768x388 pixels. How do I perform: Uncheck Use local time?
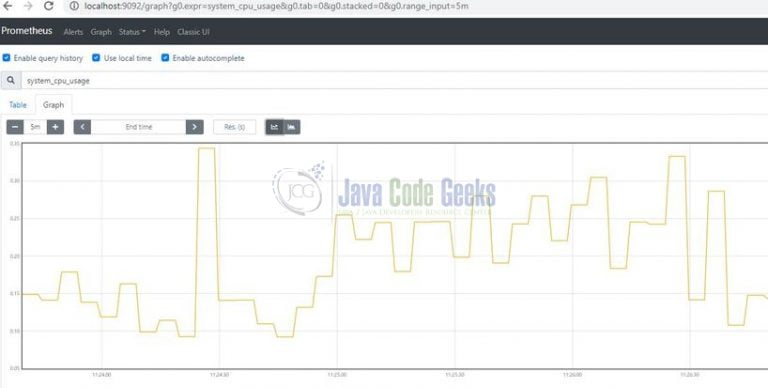(x=96, y=58)
